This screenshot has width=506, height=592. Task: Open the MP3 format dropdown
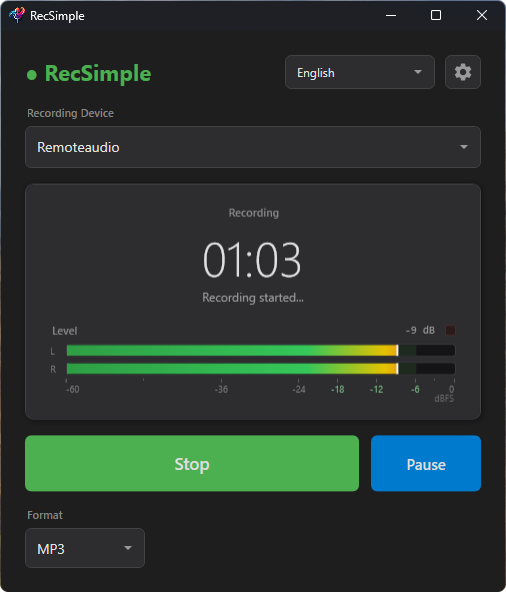point(85,548)
